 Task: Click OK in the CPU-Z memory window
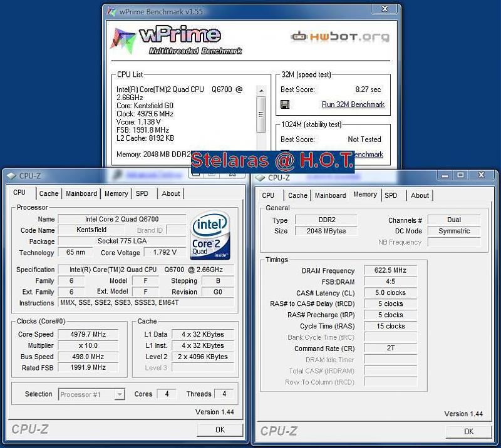point(468,432)
